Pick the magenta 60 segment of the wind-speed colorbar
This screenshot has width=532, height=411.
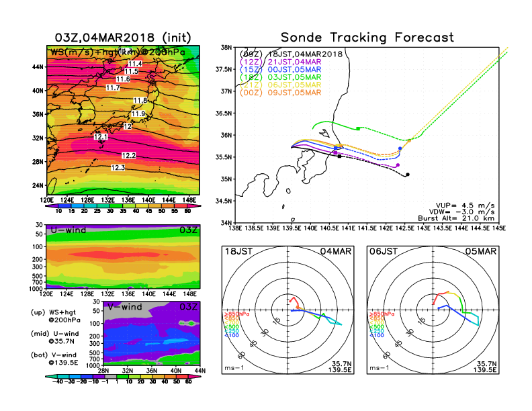pos(194,206)
